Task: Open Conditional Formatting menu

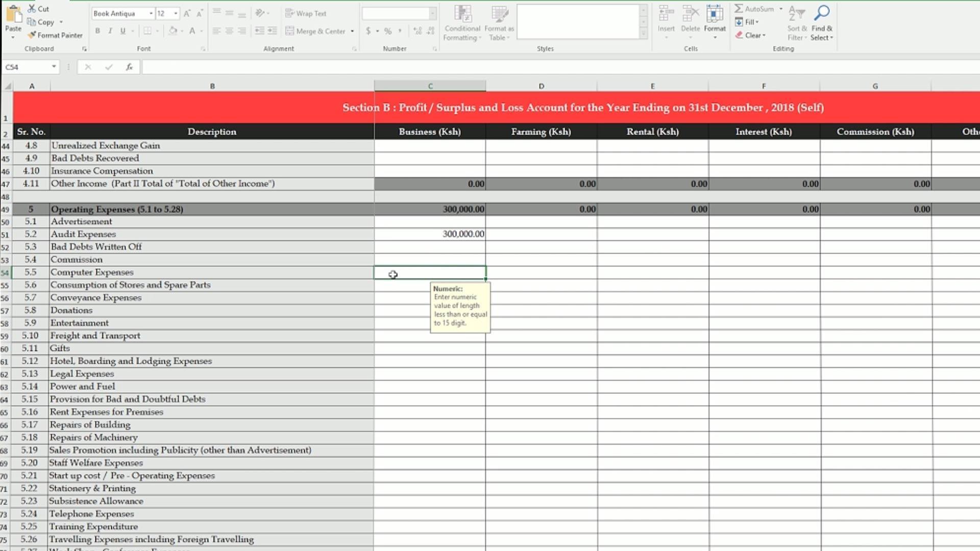Action: (x=462, y=23)
